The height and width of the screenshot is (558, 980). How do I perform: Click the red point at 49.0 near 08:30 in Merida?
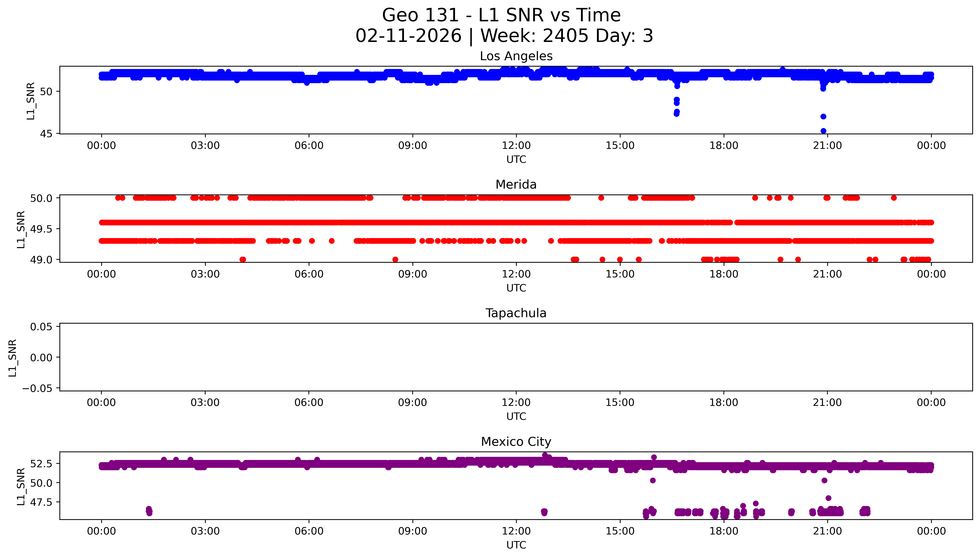395,259
